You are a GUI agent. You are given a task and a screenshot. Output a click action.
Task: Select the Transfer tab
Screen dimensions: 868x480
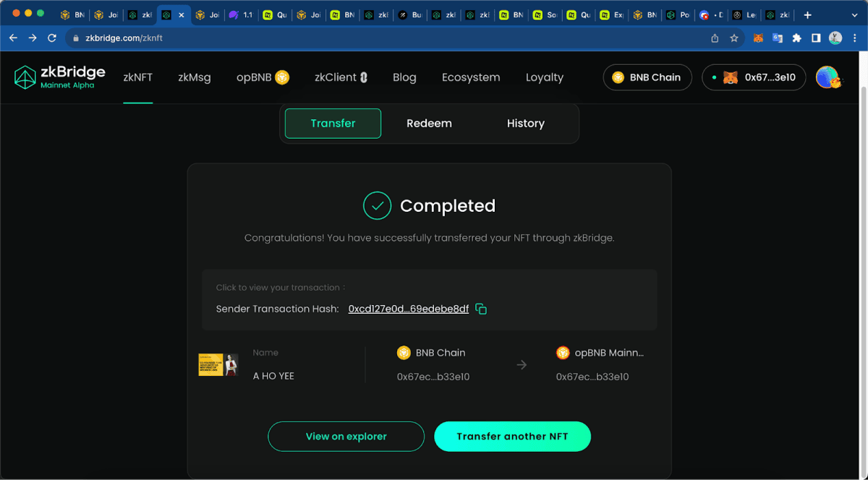[x=333, y=124]
